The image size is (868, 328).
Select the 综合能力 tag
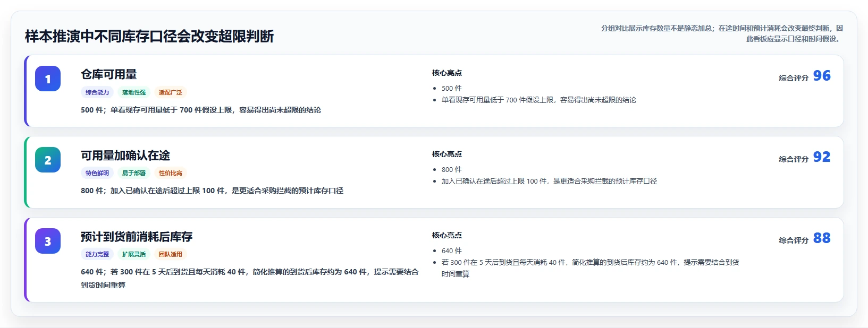(97, 92)
